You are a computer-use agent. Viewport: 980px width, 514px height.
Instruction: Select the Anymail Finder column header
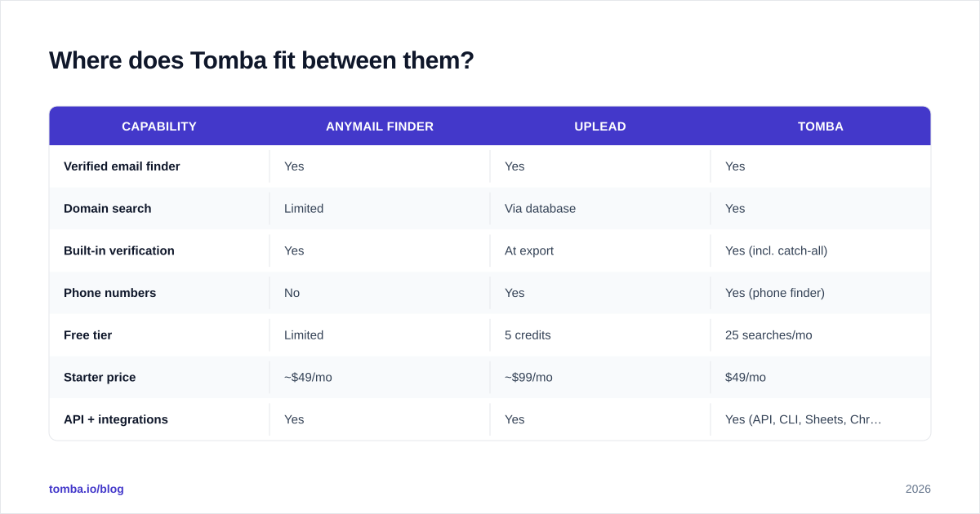(x=380, y=126)
